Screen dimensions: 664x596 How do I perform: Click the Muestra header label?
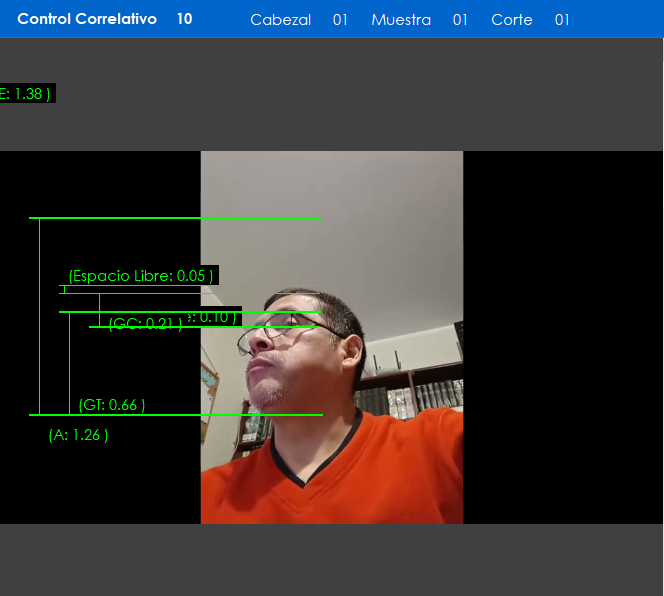tap(401, 20)
